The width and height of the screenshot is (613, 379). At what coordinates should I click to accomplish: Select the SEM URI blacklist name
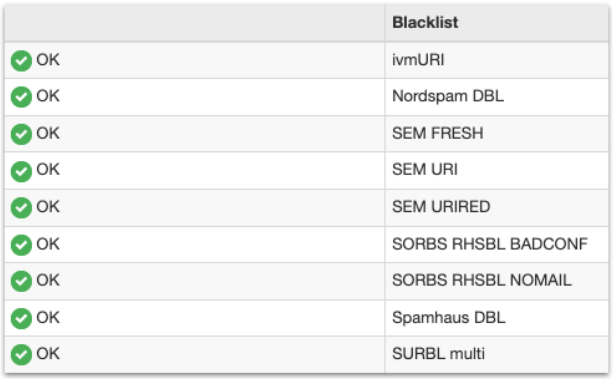pyautogui.click(x=425, y=170)
